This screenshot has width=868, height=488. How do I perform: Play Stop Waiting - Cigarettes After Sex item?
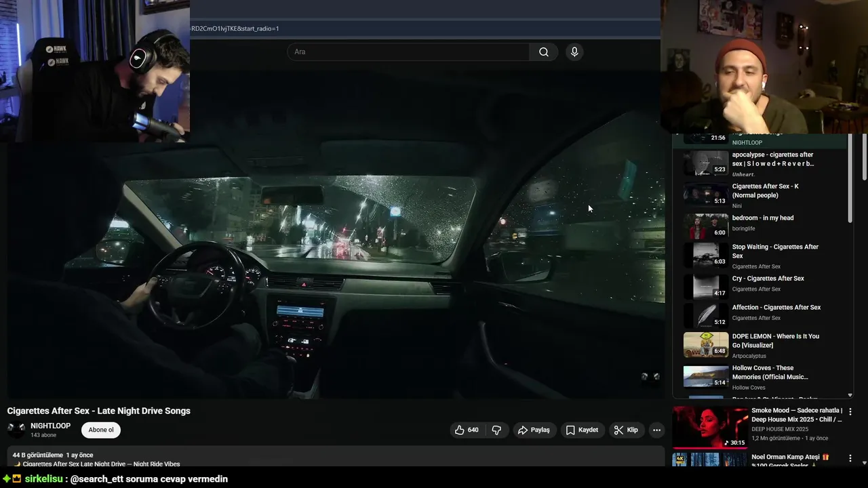(x=759, y=256)
